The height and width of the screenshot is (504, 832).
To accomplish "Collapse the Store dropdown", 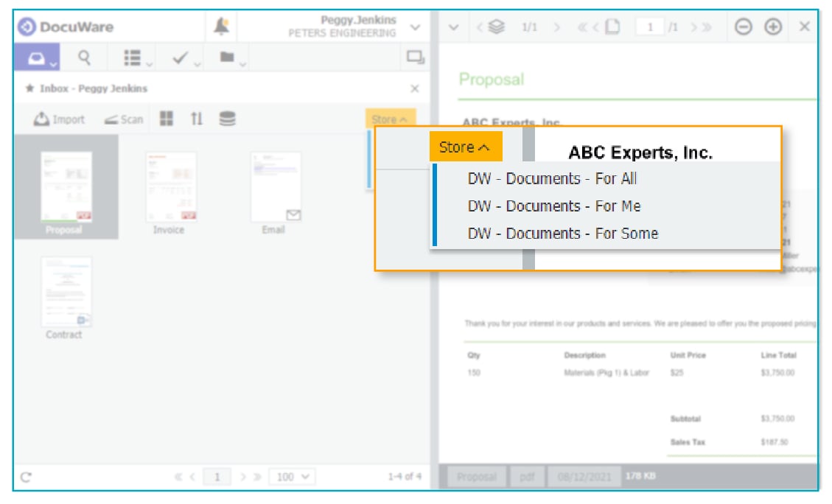I will point(465,147).
